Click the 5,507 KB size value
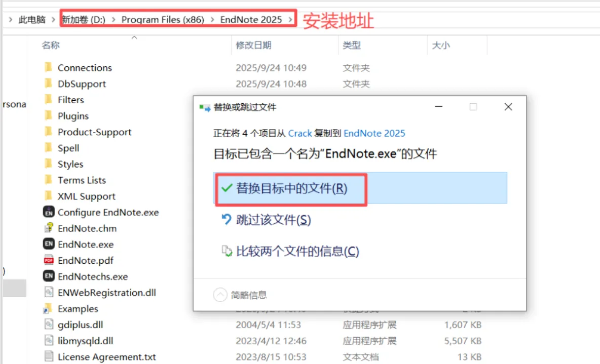Viewport: 600px width, 364px height. click(x=463, y=341)
